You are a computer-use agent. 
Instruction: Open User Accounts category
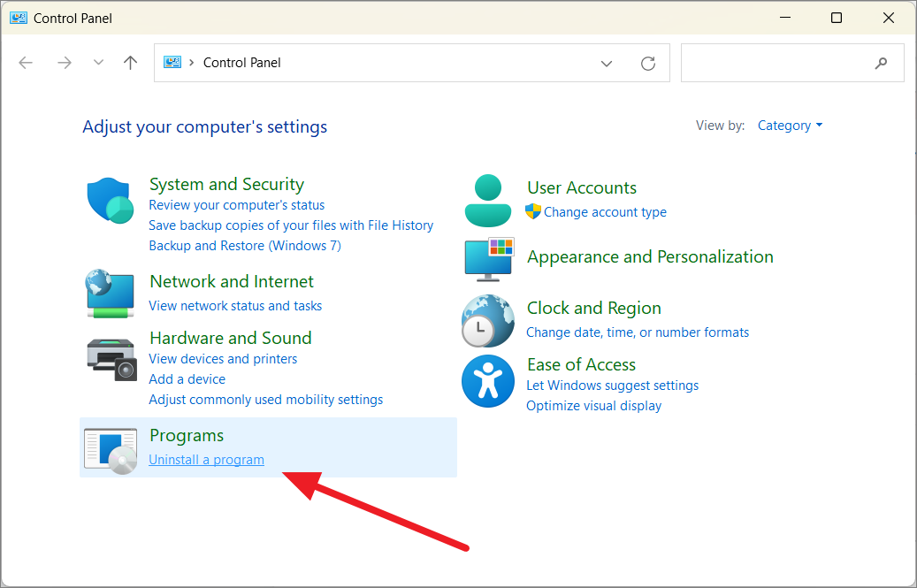click(x=582, y=187)
